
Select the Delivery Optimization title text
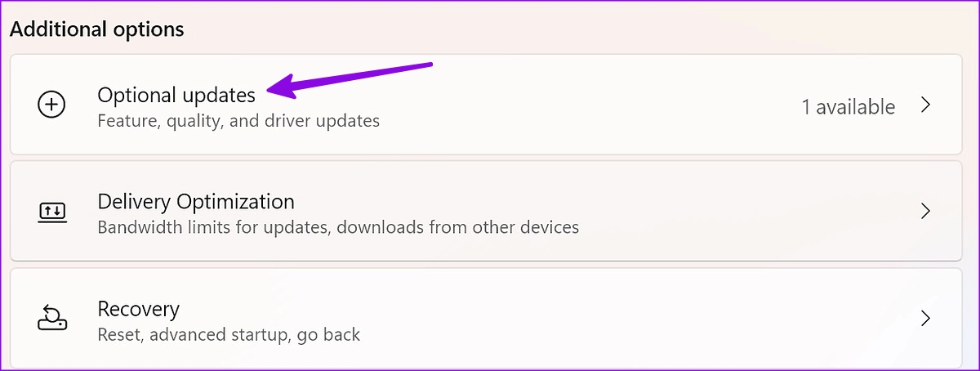point(196,201)
